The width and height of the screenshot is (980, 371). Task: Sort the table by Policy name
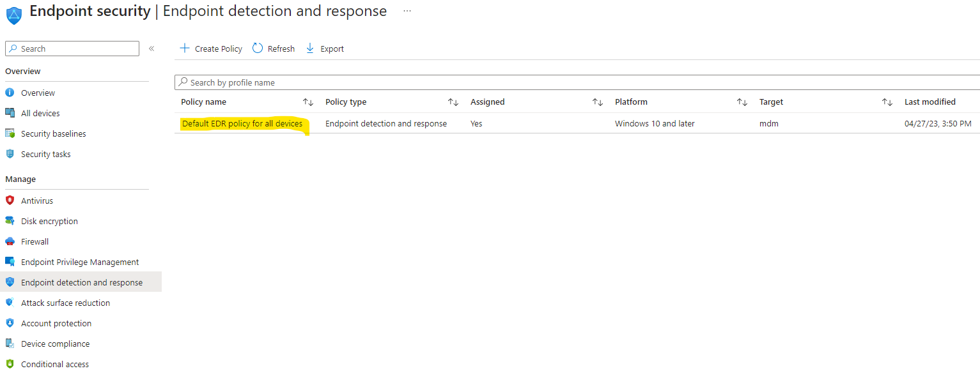(308, 102)
